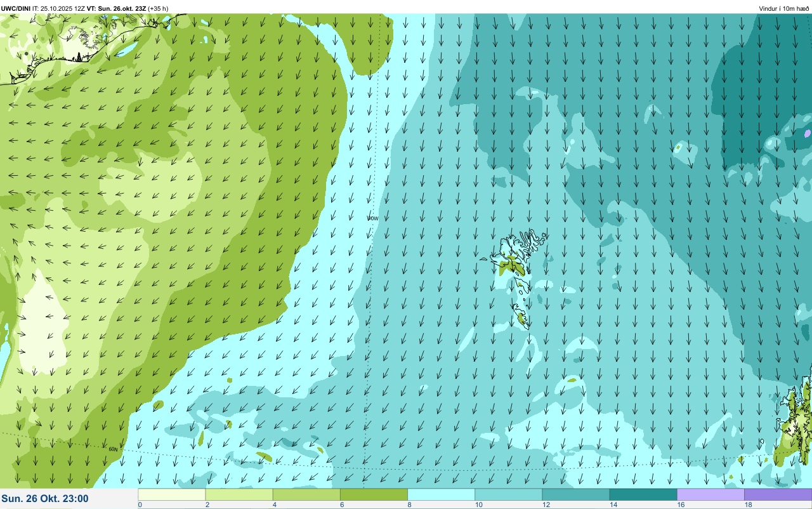
Task: Click the 10–12 m/s light teal legend swatch
Action: (508, 494)
